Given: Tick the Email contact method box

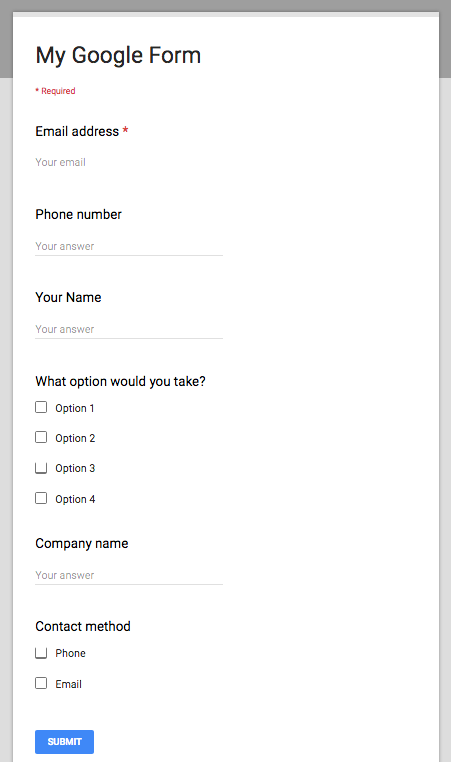Looking at the screenshot, I should (x=41, y=683).
